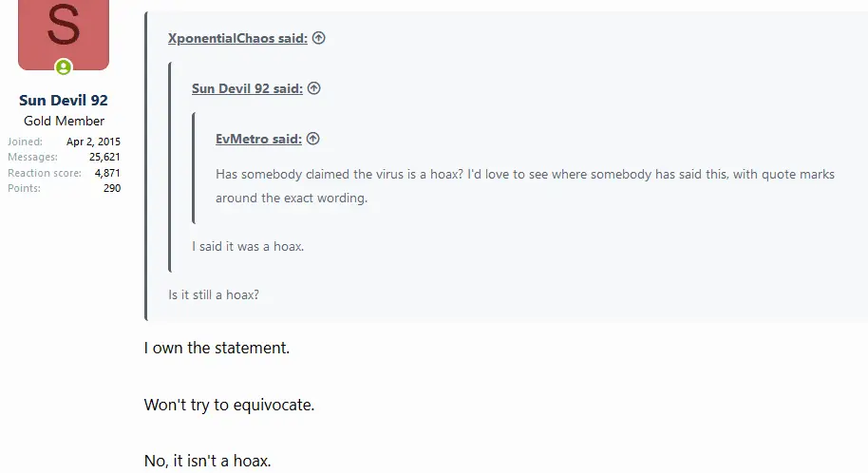The height and width of the screenshot is (473, 868).
Task: Click the 290 points value
Action: [x=112, y=188]
